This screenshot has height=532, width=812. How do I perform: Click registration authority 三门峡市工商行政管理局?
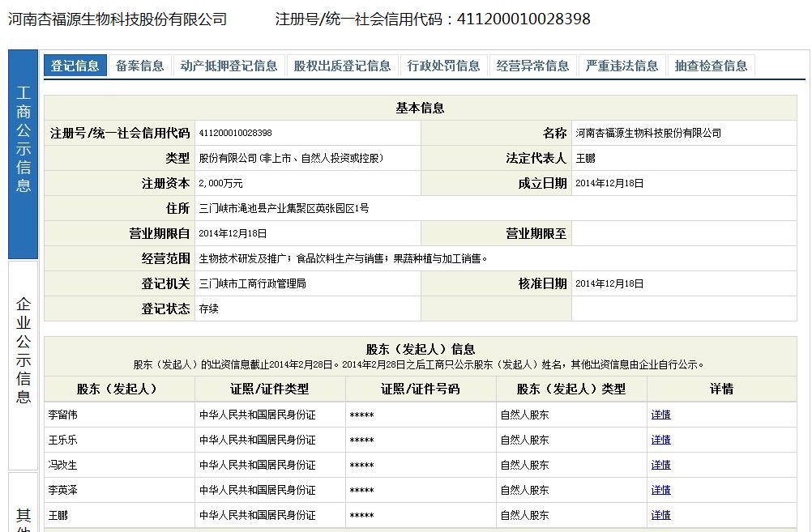coord(252,283)
